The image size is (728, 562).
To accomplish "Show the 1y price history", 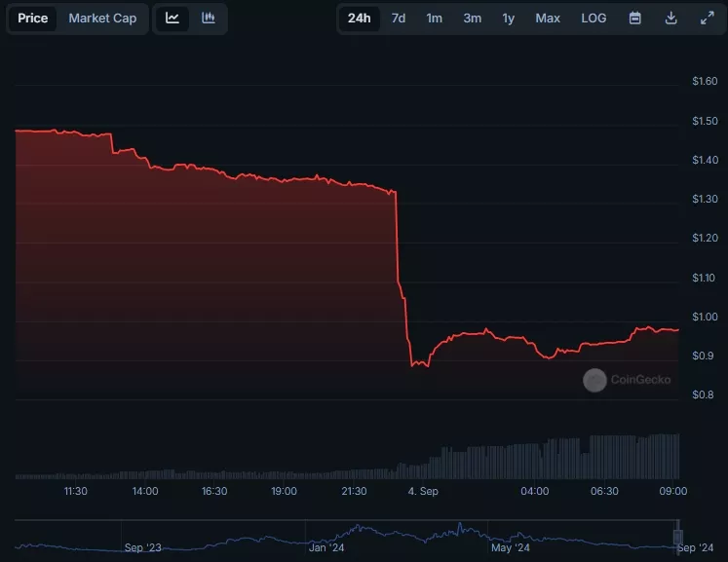I will point(509,19).
